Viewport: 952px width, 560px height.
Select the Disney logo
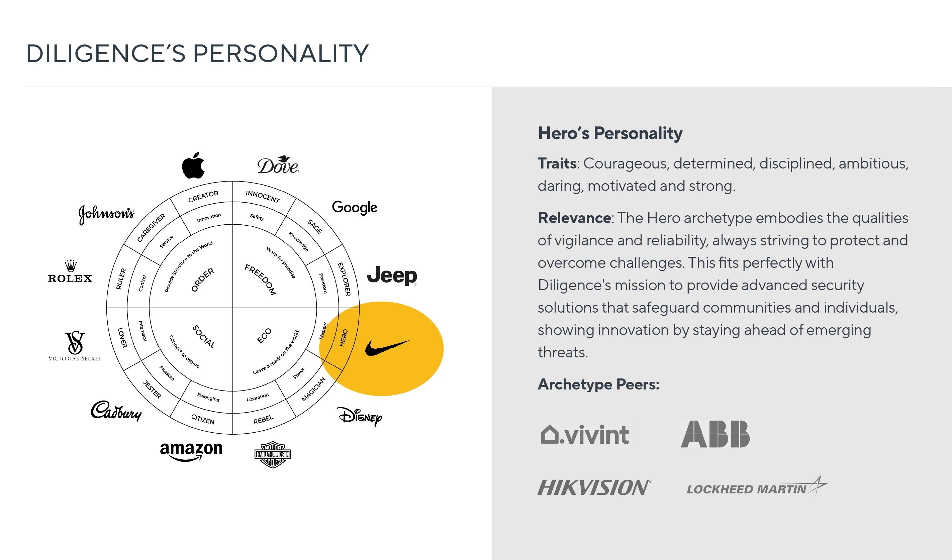pyautogui.click(x=359, y=417)
